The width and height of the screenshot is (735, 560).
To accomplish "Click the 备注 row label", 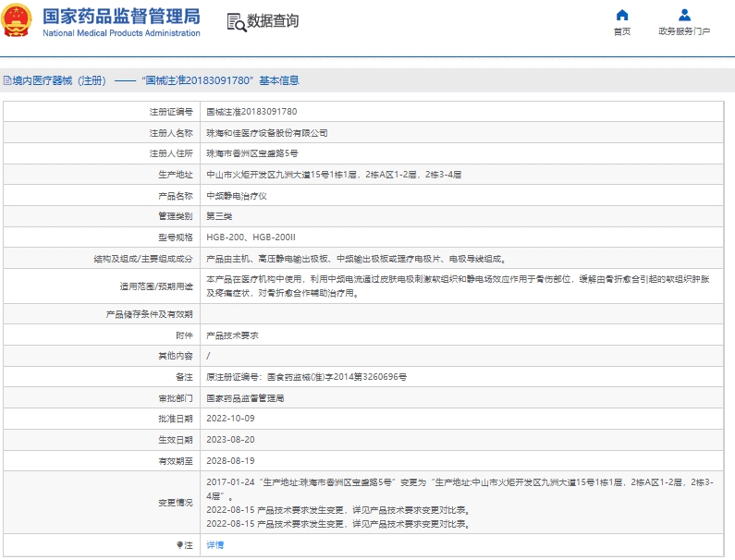I will point(185,377).
